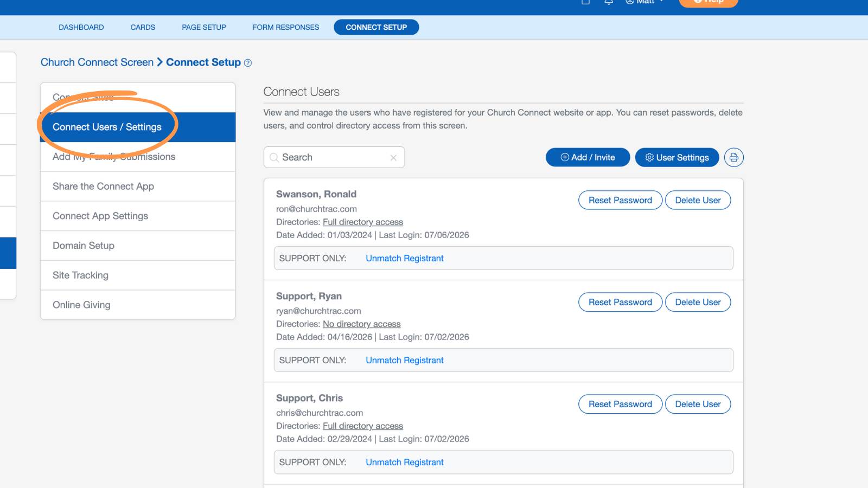Go to the Cards tab
This screenshot has height=488, width=868.
click(x=143, y=27)
